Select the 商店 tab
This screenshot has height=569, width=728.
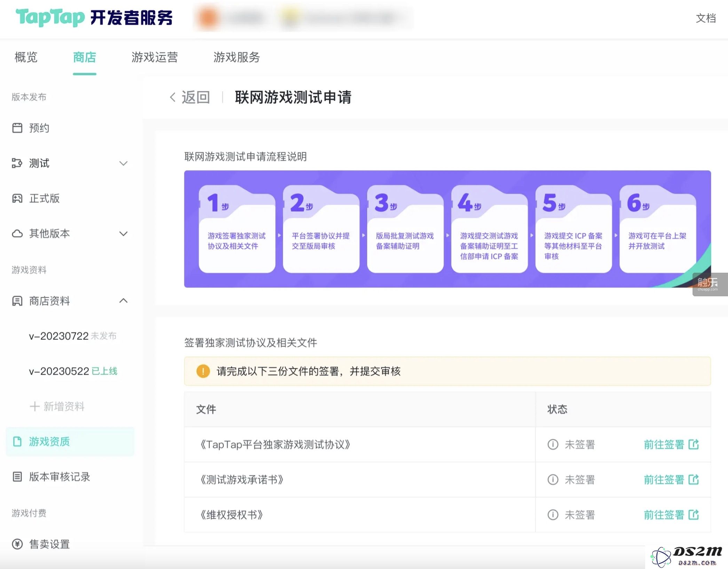tap(85, 57)
